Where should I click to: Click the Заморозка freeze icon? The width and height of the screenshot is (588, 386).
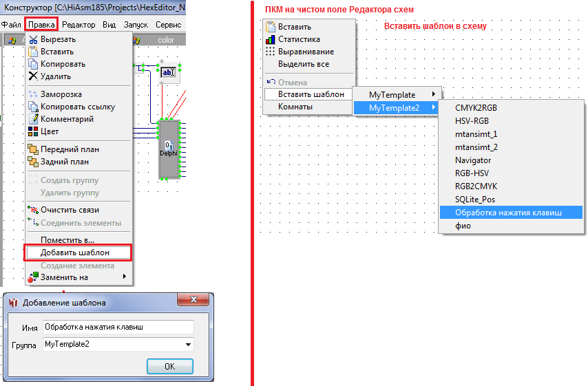33,94
